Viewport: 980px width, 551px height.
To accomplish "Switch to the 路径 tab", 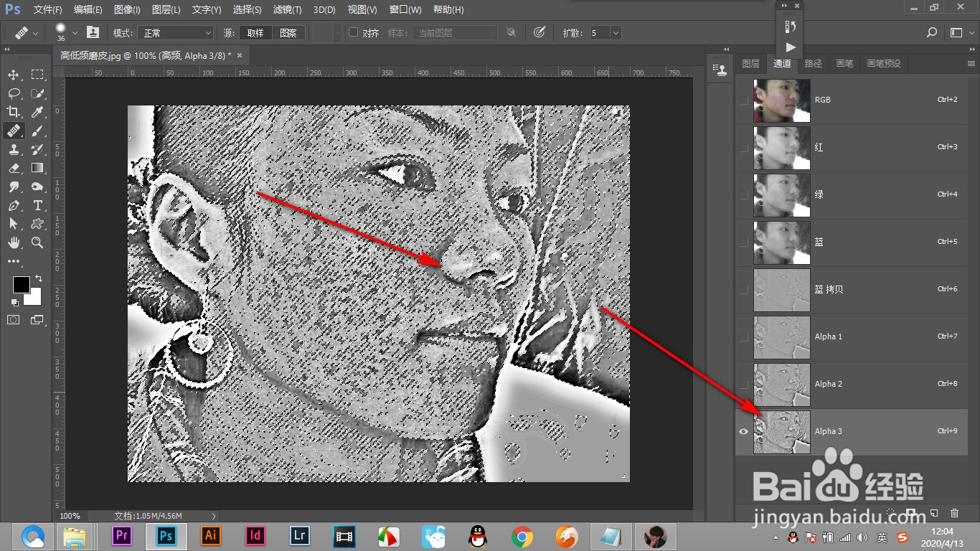I will tap(813, 63).
